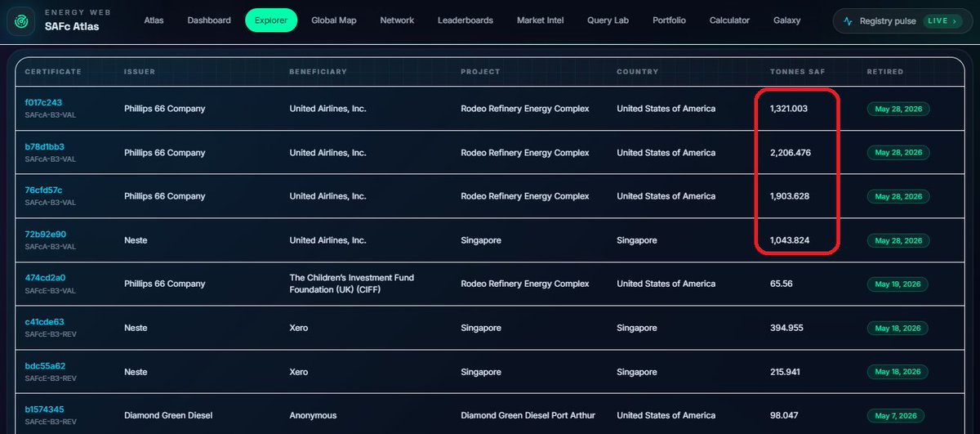Switch to the Galaxy tab

(x=787, y=20)
